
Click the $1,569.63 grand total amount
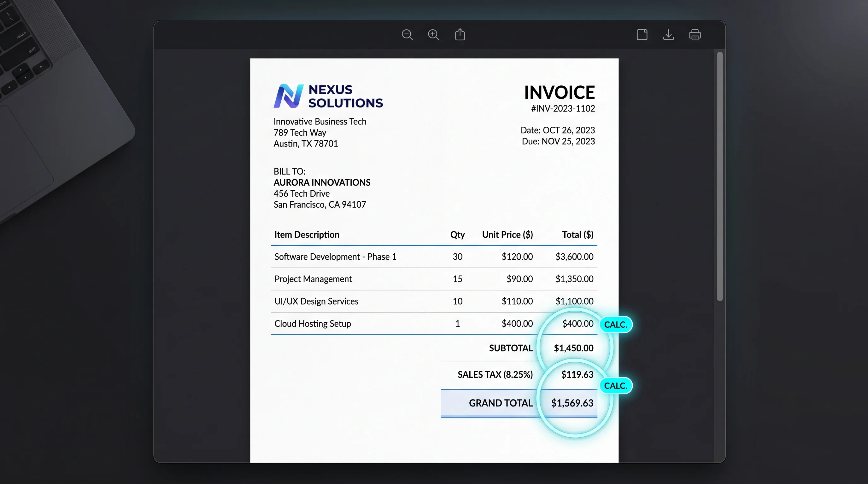572,403
